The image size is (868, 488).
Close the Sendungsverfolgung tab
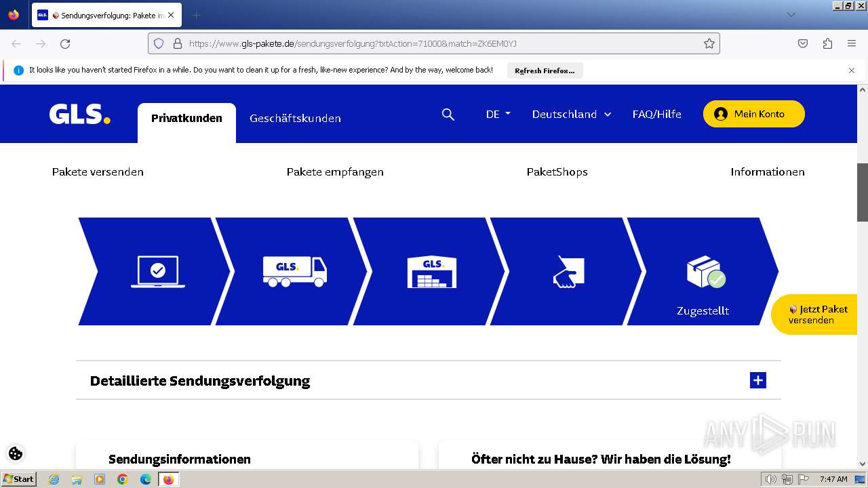click(171, 15)
